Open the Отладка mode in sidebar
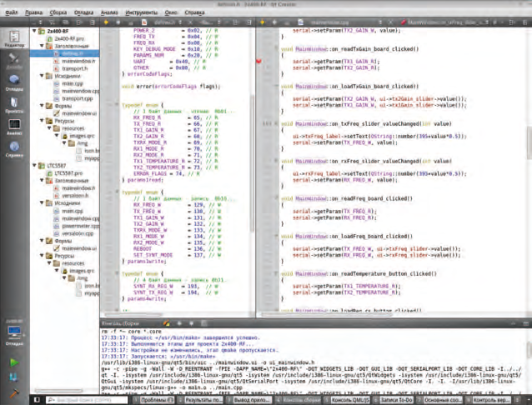This screenshot has width=532, height=405. (x=13, y=83)
